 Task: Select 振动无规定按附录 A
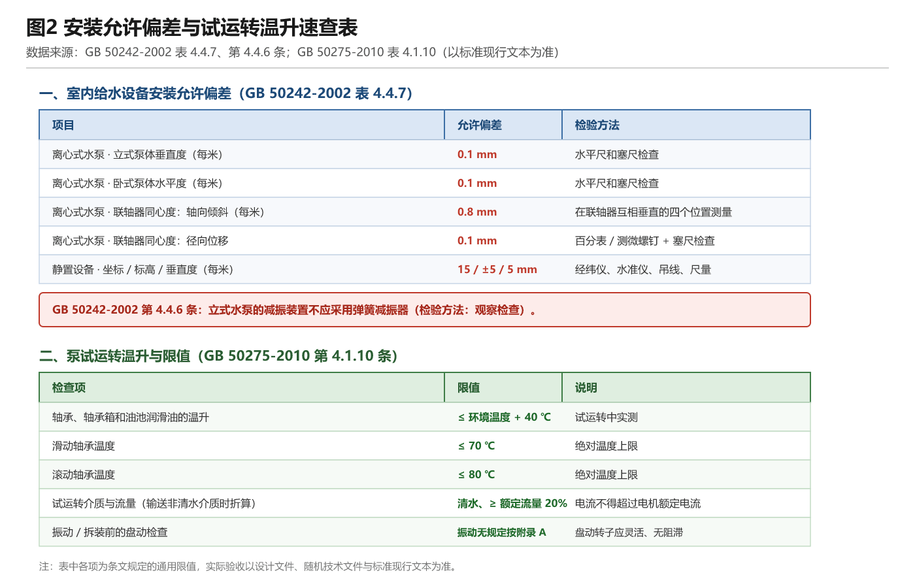[x=502, y=532]
